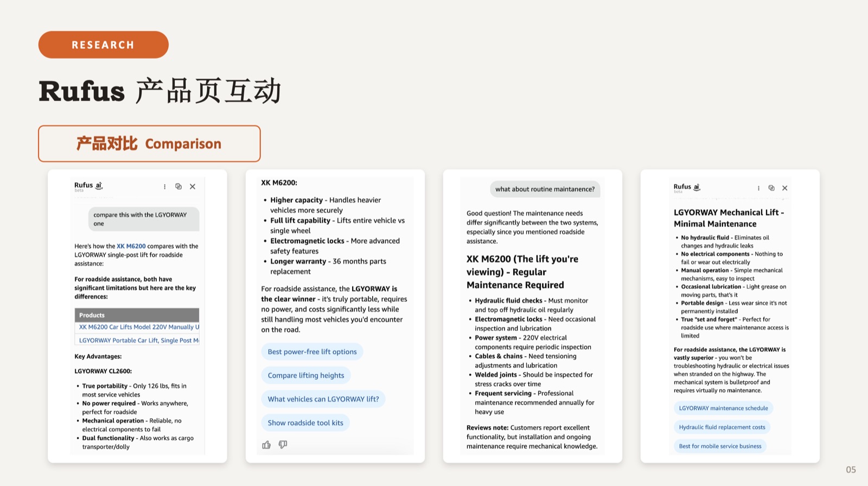Open 'LGYORWAY Portable Car Lift, Single Post' row

137,340
